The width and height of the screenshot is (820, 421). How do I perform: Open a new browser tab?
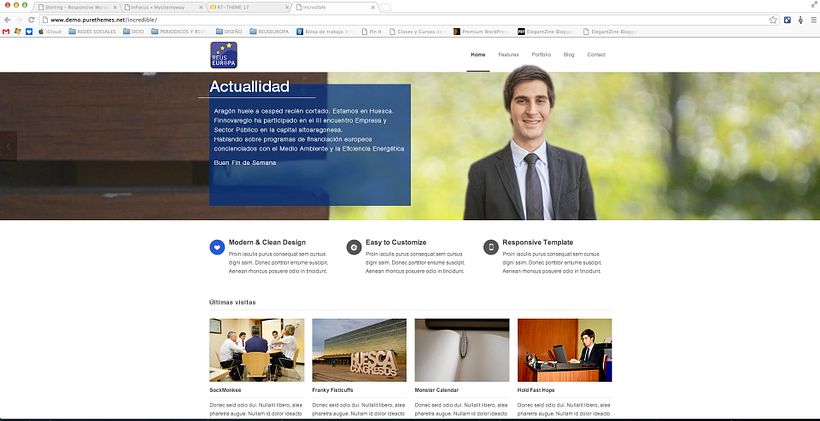385,7
